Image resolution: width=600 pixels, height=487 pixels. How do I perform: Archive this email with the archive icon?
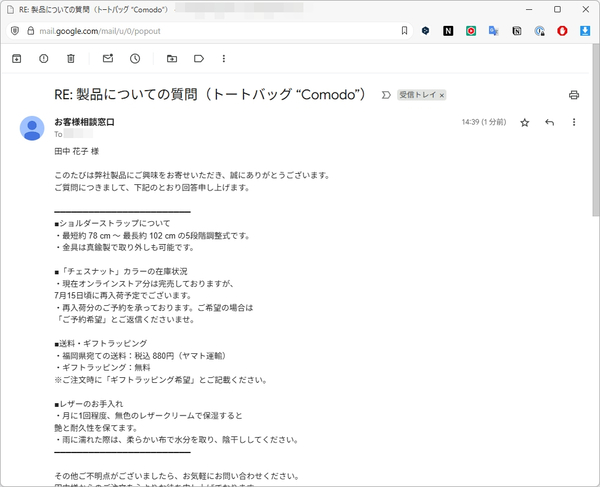tap(16, 59)
